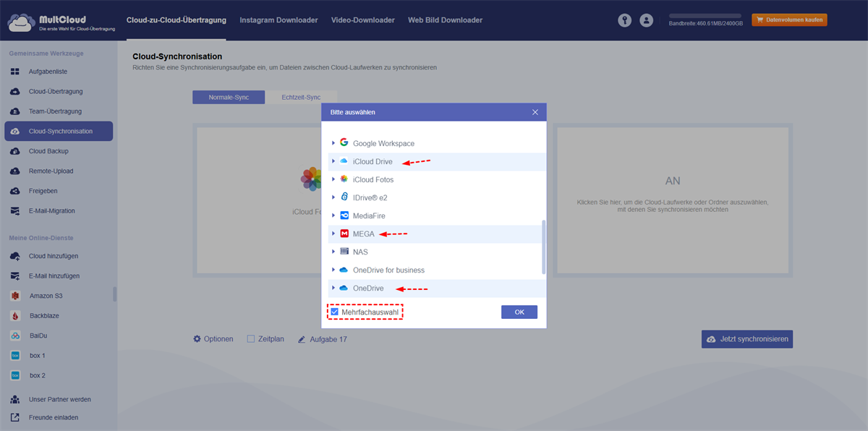Click the BaiDu service icon

pos(15,336)
